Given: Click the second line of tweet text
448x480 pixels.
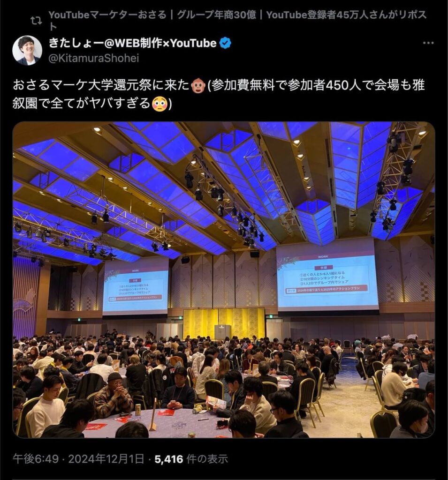Looking at the screenshot, I should tap(92, 104).
